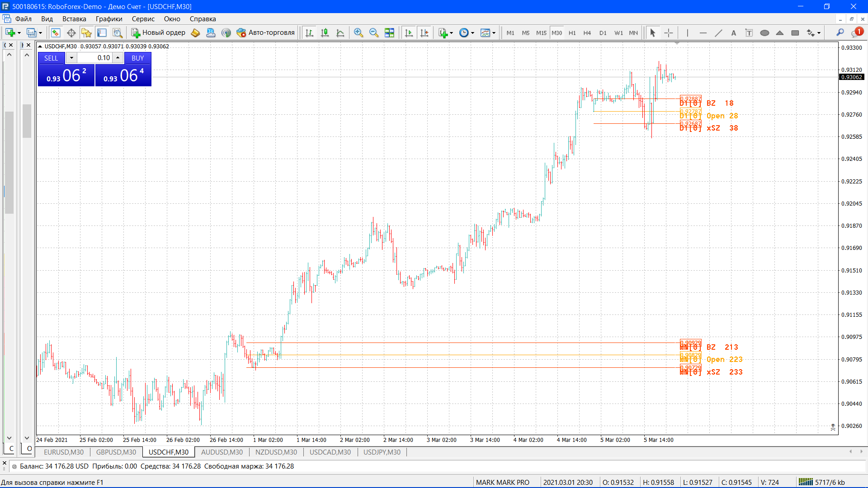Click the Новый ордер button
Viewport: 868px width, 488px height.
coord(158,33)
